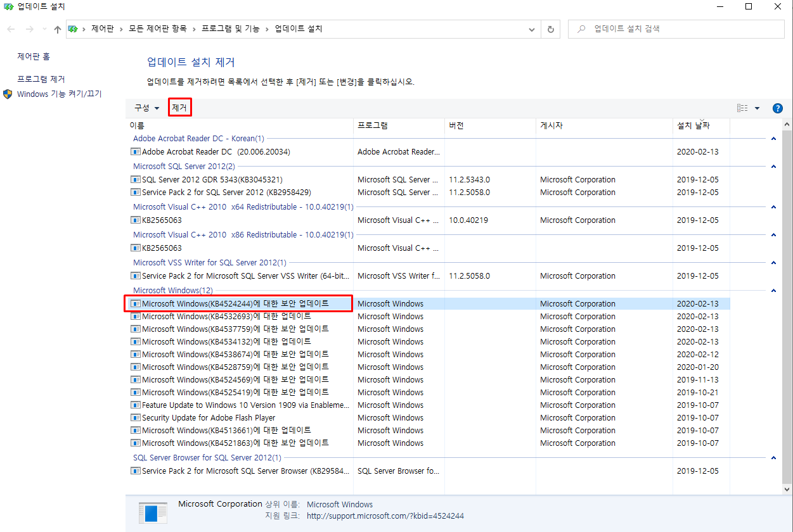The width and height of the screenshot is (793, 532).
Task: Collapse Visual C++ 2010 x86 Redistributable group
Action: (773, 235)
